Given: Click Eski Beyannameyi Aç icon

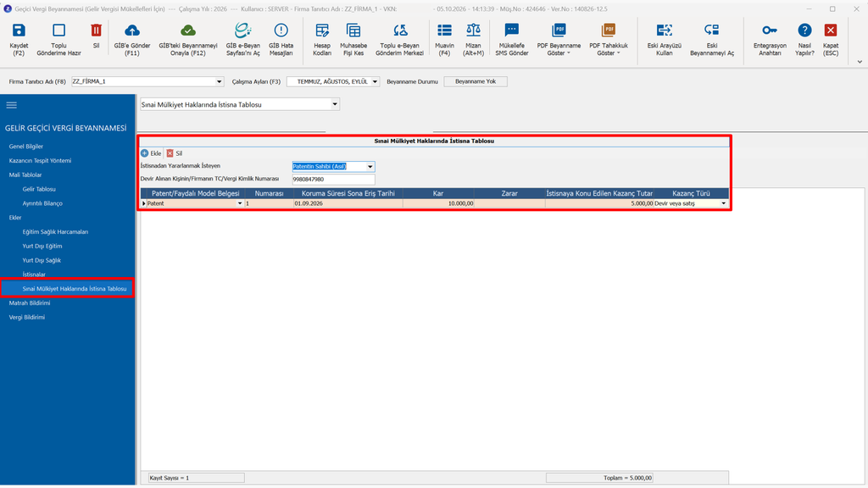Looking at the screenshot, I should pyautogui.click(x=712, y=31).
